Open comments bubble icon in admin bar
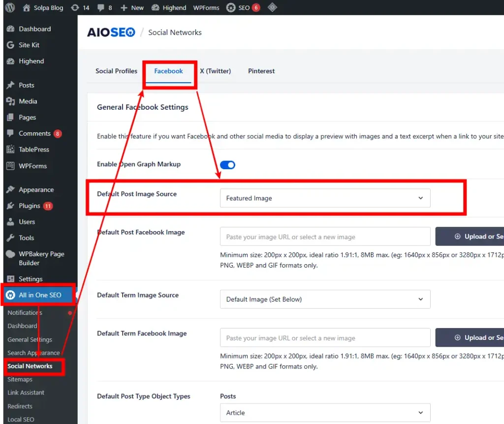Screen dimensions: 504x424 pos(101,8)
